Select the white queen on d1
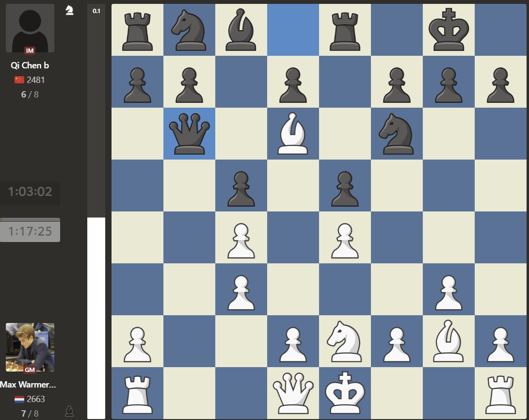 [x=293, y=393]
